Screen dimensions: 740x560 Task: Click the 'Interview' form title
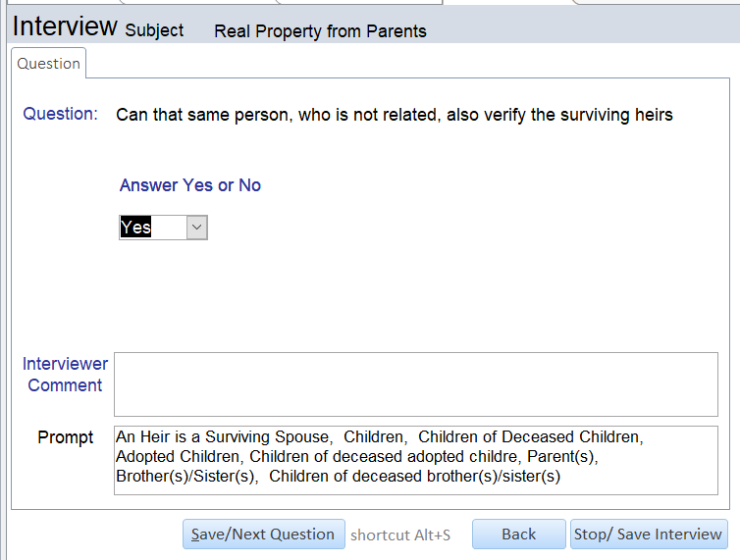[65, 27]
